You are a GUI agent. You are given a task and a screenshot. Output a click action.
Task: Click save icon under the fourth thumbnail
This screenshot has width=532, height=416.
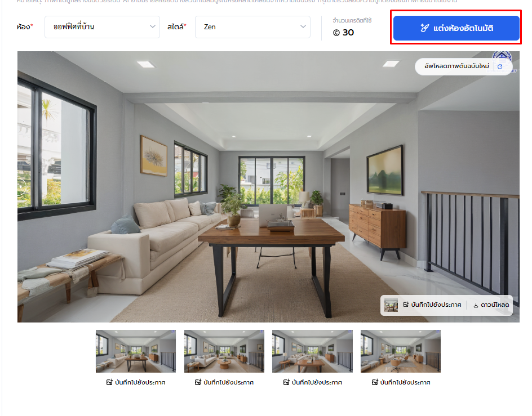(375, 382)
